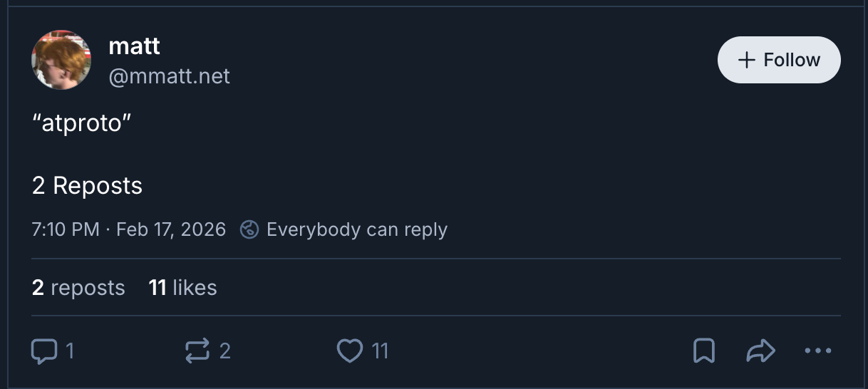This screenshot has height=389, width=868.
Task: Click the reply speech bubble icon
Action: tap(43, 351)
